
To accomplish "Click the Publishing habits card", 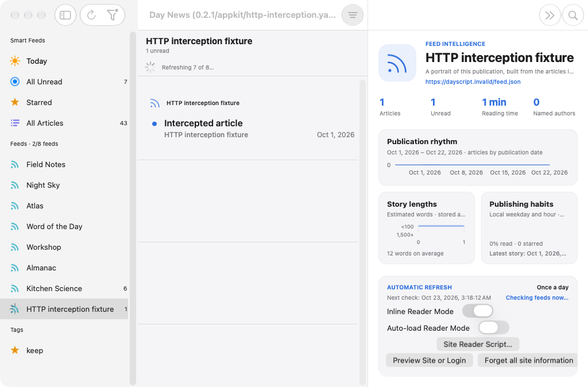I will [x=529, y=228].
